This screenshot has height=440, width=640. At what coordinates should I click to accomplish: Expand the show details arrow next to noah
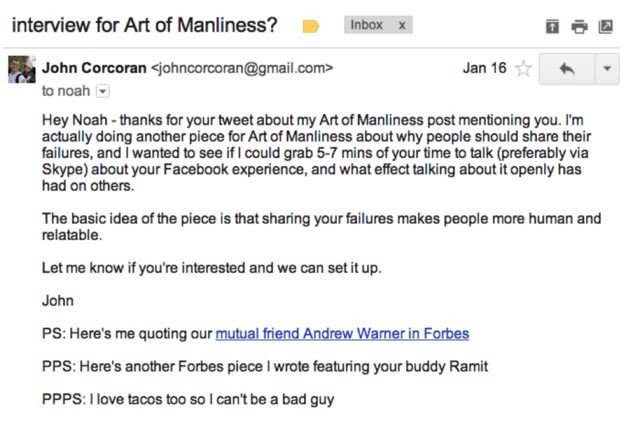click(x=103, y=91)
